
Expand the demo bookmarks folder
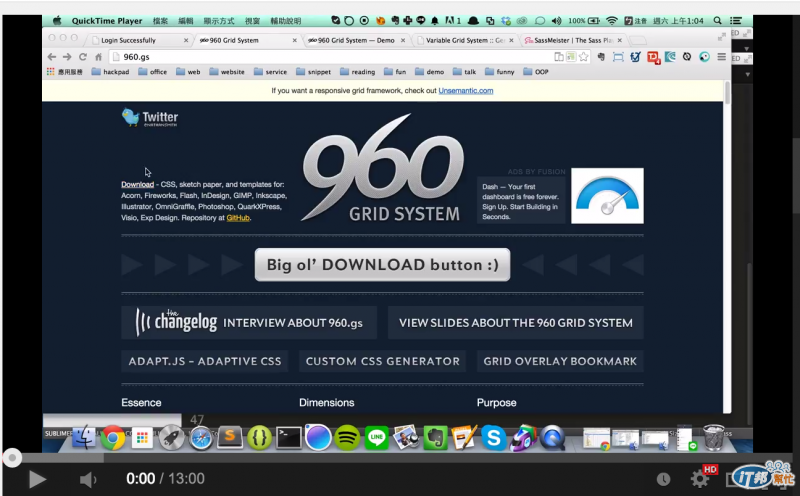pyautogui.click(x=430, y=71)
